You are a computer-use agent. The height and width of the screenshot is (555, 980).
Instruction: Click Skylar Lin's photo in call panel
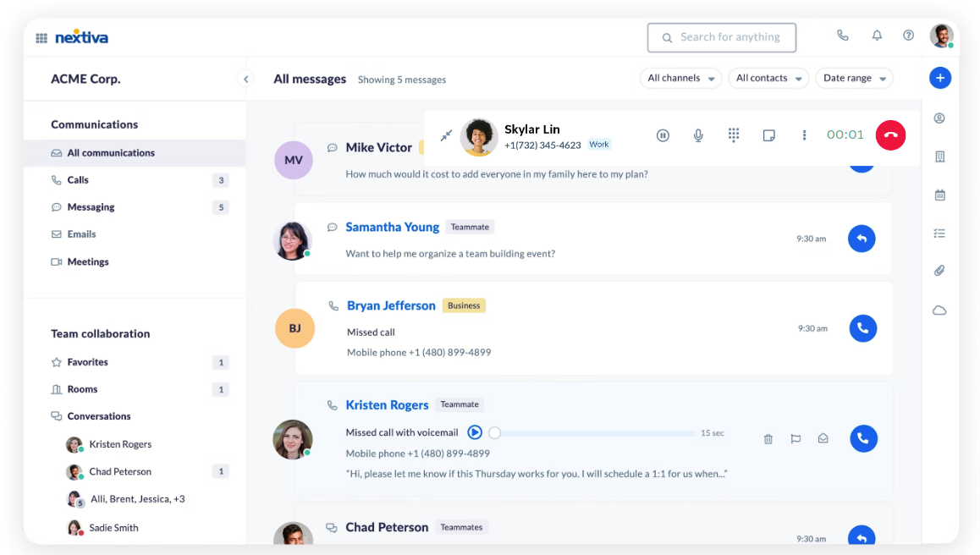pyautogui.click(x=479, y=137)
